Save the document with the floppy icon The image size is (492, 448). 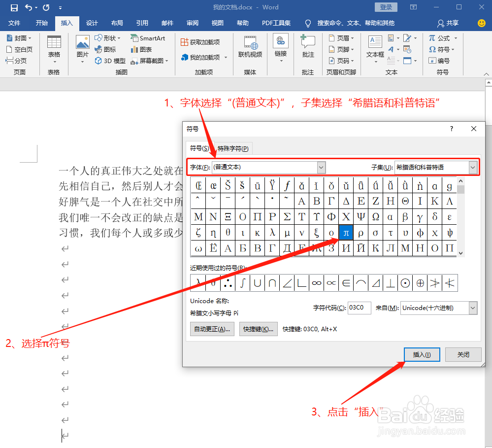tap(14, 7)
